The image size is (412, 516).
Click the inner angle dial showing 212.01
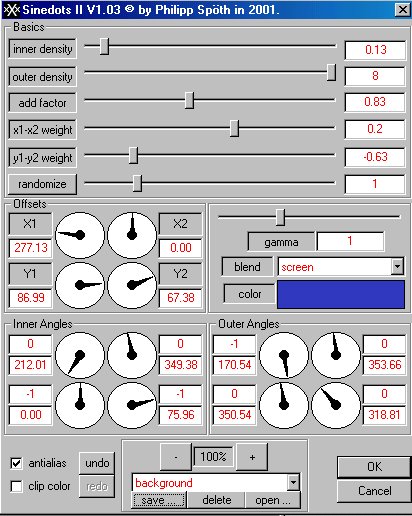click(80, 355)
